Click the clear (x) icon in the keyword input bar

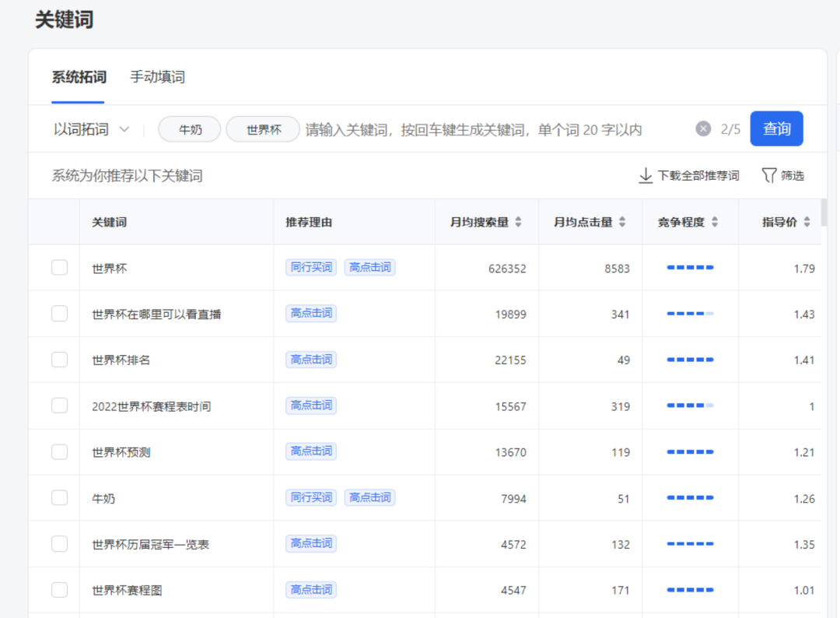tap(703, 128)
